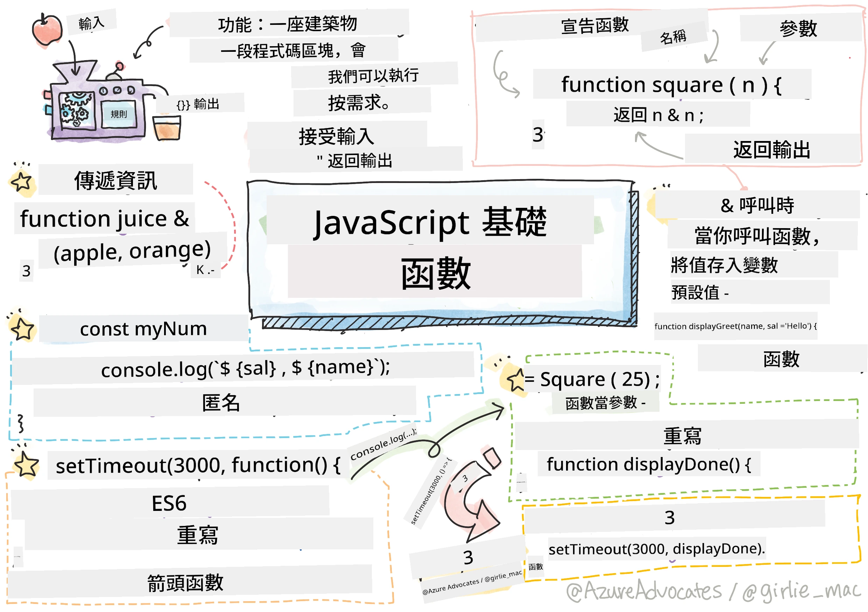This screenshot has width=868, height=612.
Task: Click the small printed @Azure Advocates / @girlie_mac caption
Action: [x=472, y=582]
